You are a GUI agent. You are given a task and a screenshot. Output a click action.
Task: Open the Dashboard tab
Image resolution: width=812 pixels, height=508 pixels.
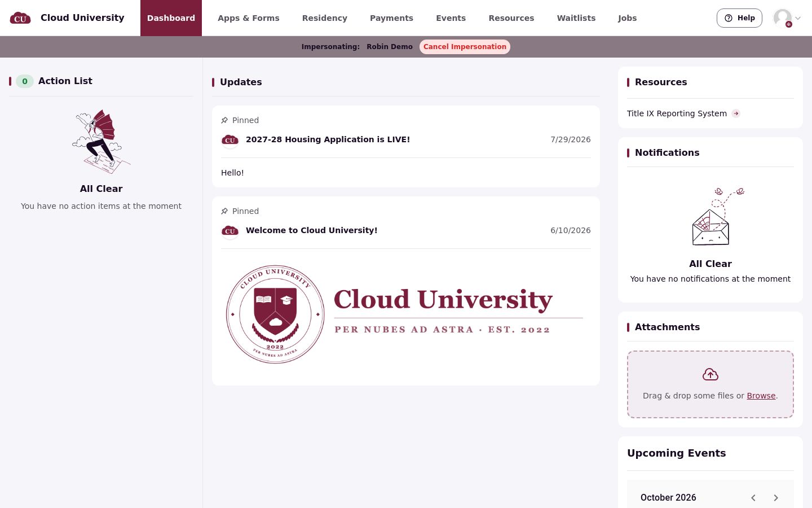coord(171,18)
